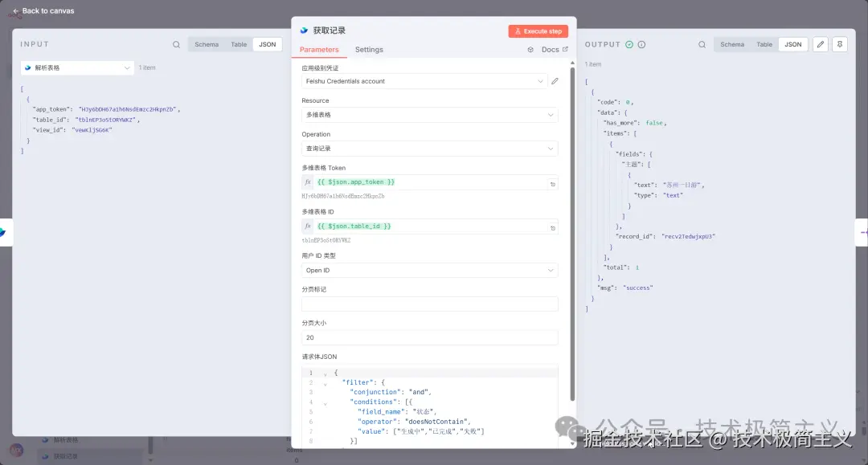This screenshot has width=868, height=465.
Task: Open the Resource dropdown showing 多维表格
Action: click(x=429, y=114)
